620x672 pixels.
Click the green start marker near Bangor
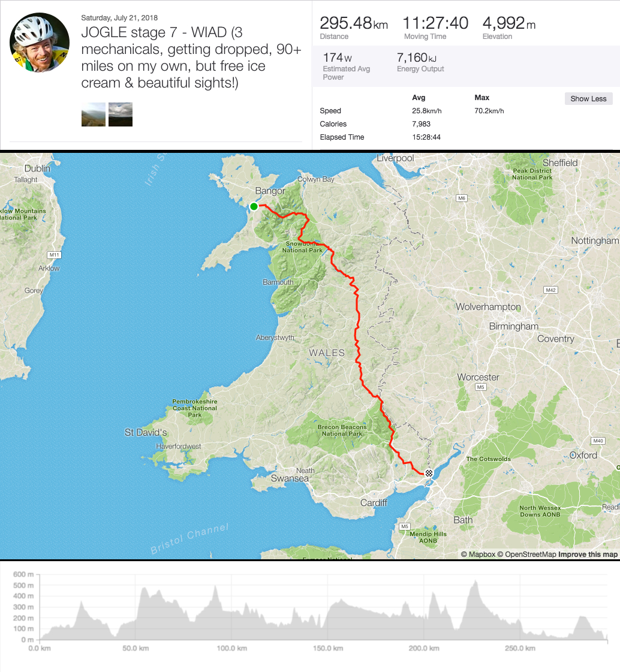254,206
